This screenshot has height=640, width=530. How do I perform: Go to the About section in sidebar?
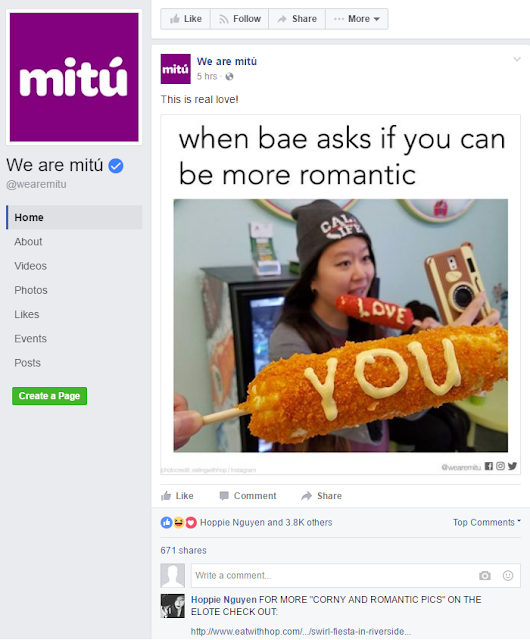pyautogui.click(x=28, y=242)
